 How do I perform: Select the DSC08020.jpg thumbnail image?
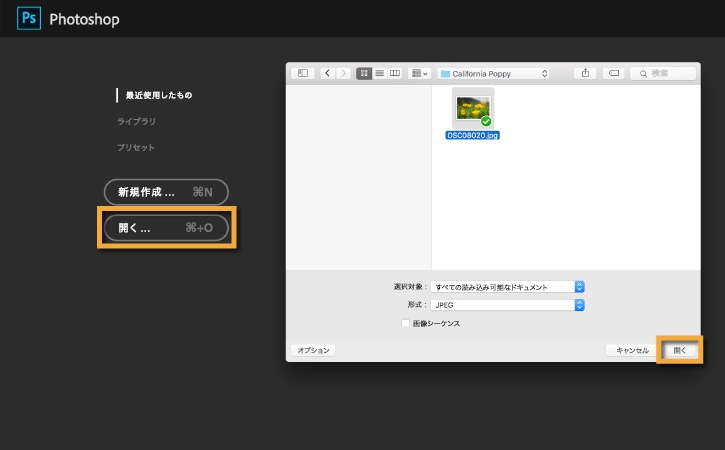point(473,109)
